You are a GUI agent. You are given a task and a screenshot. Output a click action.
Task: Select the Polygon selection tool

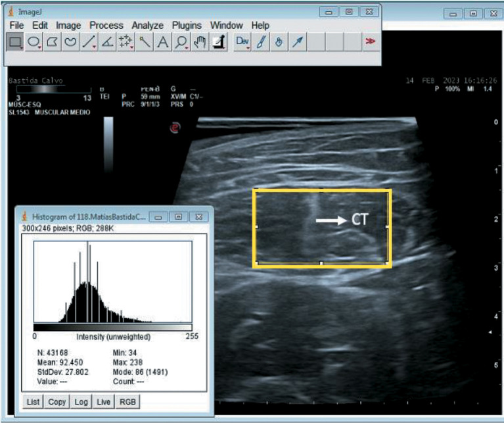(x=52, y=42)
